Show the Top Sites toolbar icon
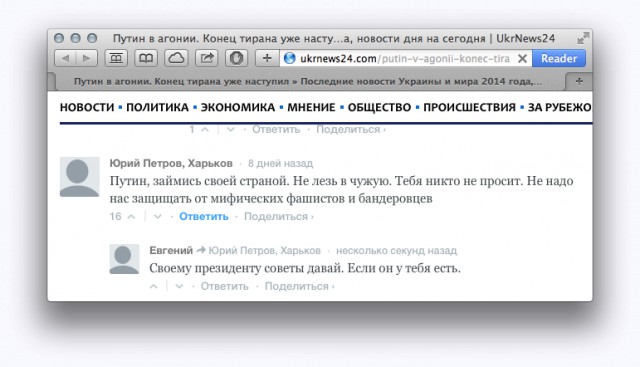Image resolution: width=640 pixels, height=367 pixels. tap(116, 58)
